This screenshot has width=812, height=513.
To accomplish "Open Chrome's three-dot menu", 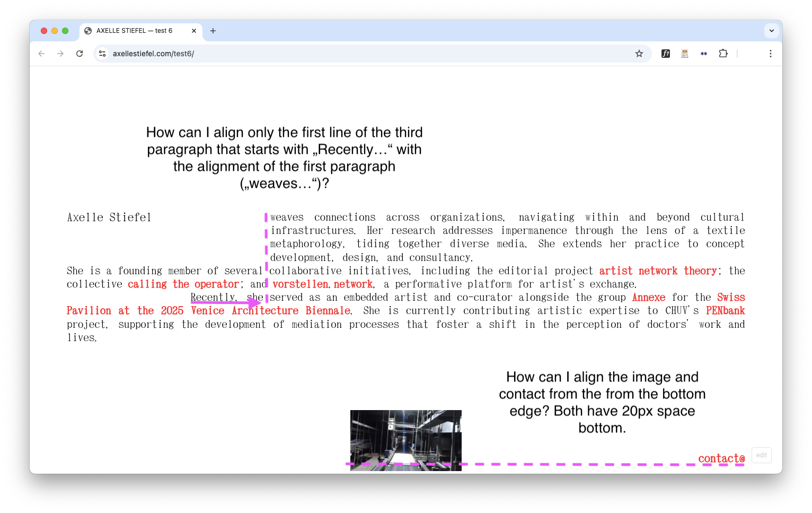I will tap(770, 54).
